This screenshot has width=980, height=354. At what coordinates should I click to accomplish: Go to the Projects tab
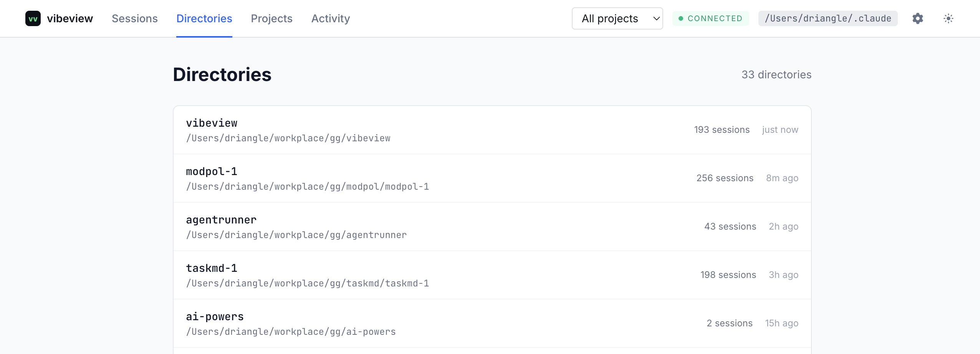click(271, 18)
